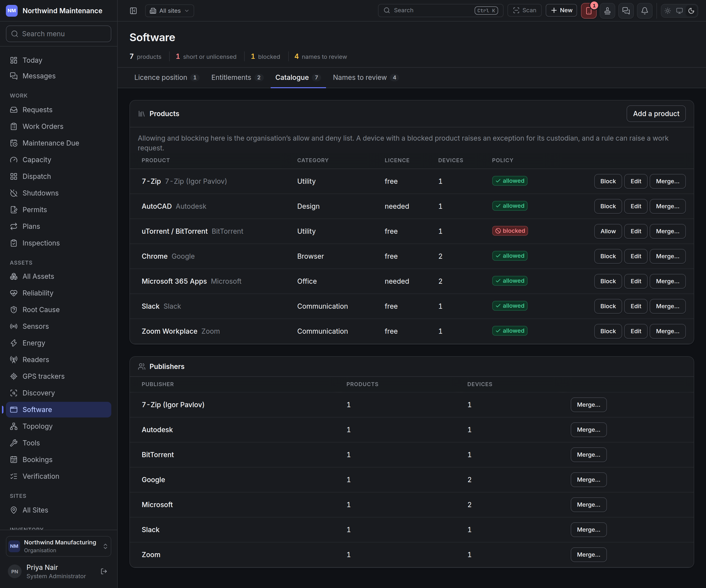Click the Scan button

tap(524, 11)
